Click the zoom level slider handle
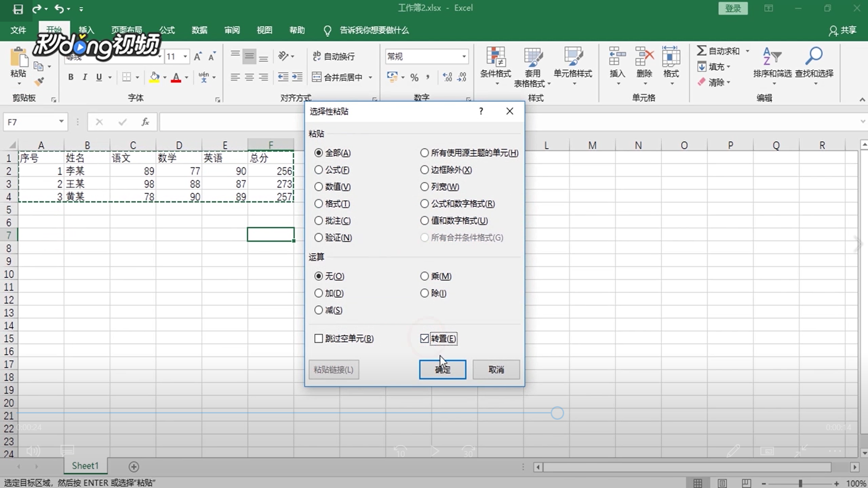The width and height of the screenshot is (868, 488). [x=800, y=483]
